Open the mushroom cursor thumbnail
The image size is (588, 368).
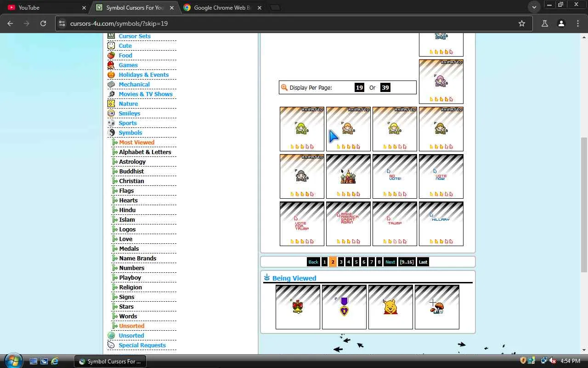pyautogui.click(x=437, y=307)
